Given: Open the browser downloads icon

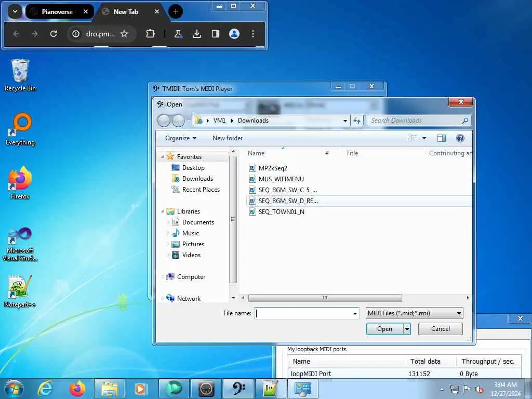Looking at the screenshot, I should (x=197, y=34).
